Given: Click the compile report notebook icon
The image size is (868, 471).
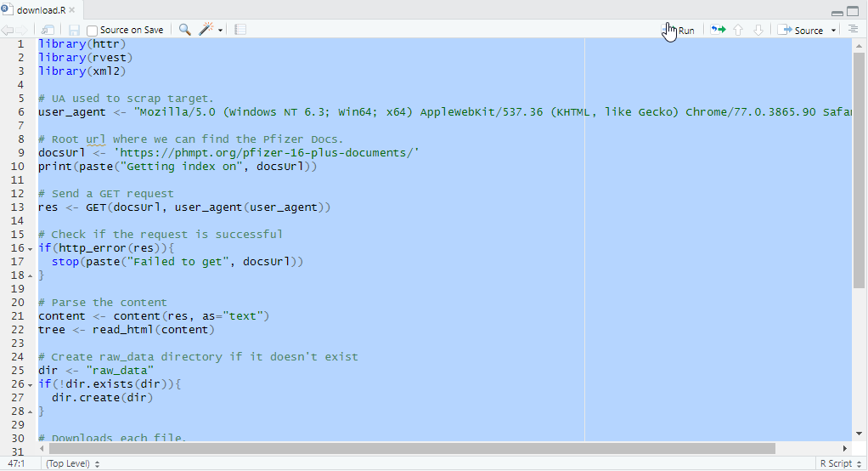Looking at the screenshot, I should (240, 30).
